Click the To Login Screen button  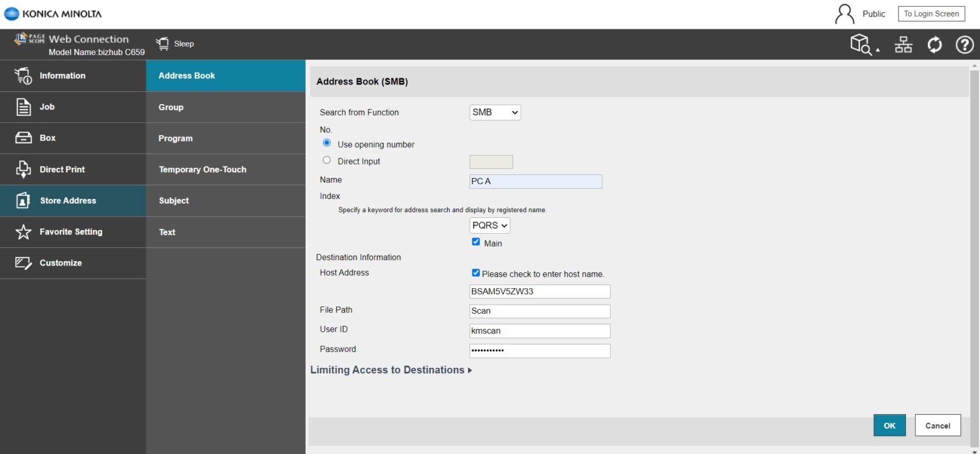pyautogui.click(x=931, y=14)
